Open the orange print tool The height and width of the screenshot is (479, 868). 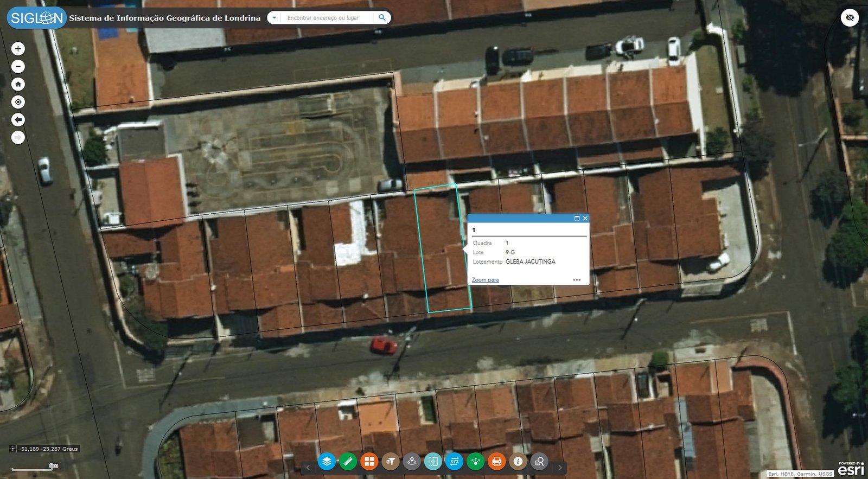point(496,462)
